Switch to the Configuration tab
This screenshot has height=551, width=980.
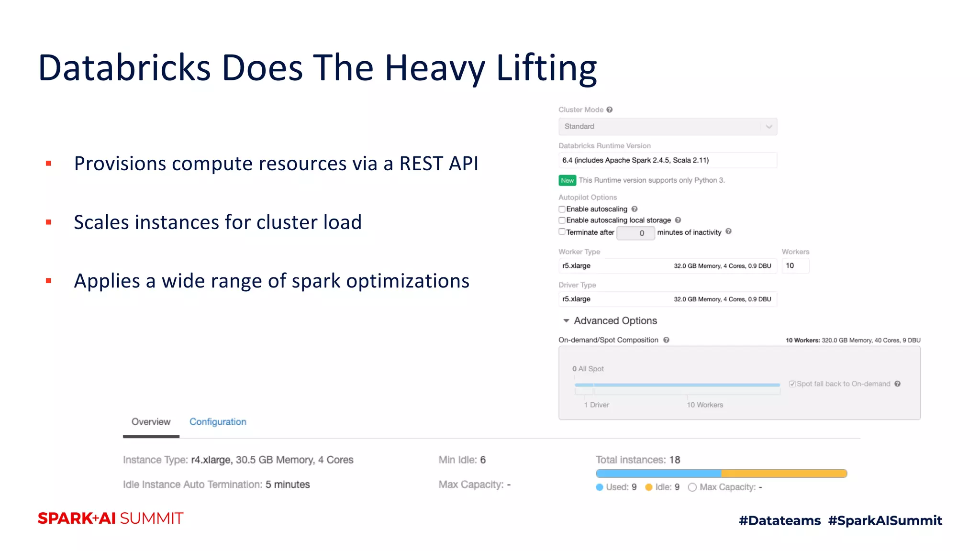point(218,422)
